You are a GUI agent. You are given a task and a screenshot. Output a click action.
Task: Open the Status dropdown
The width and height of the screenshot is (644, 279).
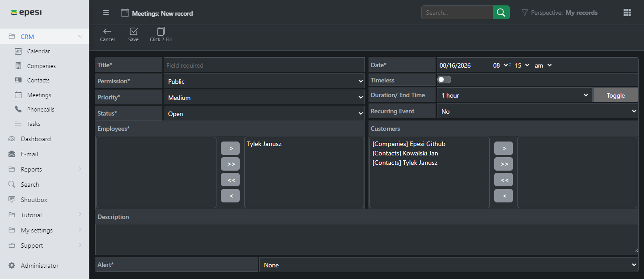point(264,114)
